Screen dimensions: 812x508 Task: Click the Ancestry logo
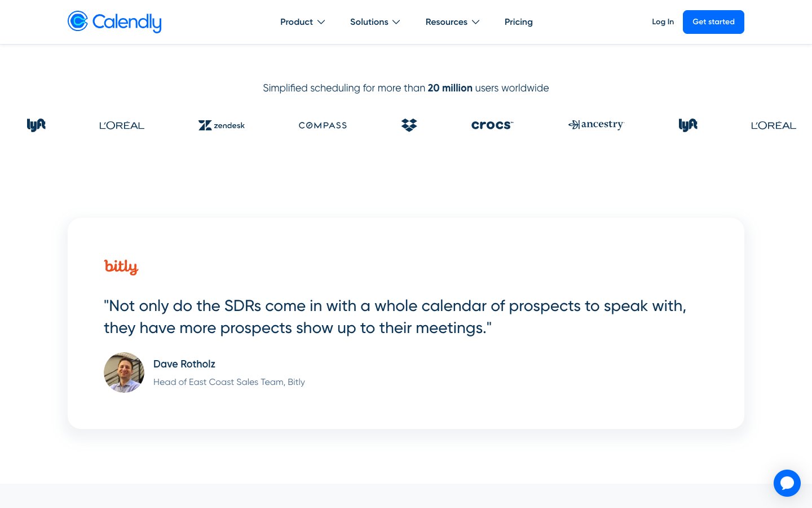click(596, 125)
